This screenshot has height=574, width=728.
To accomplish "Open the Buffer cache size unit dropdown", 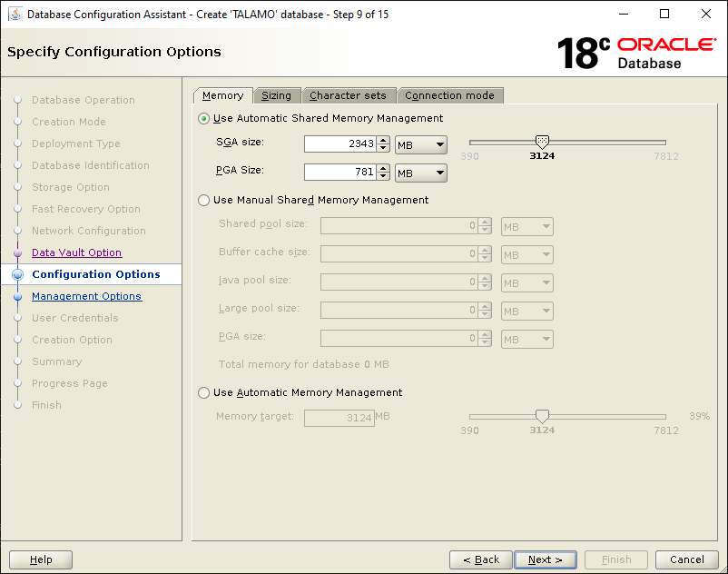I will click(527, 255).
